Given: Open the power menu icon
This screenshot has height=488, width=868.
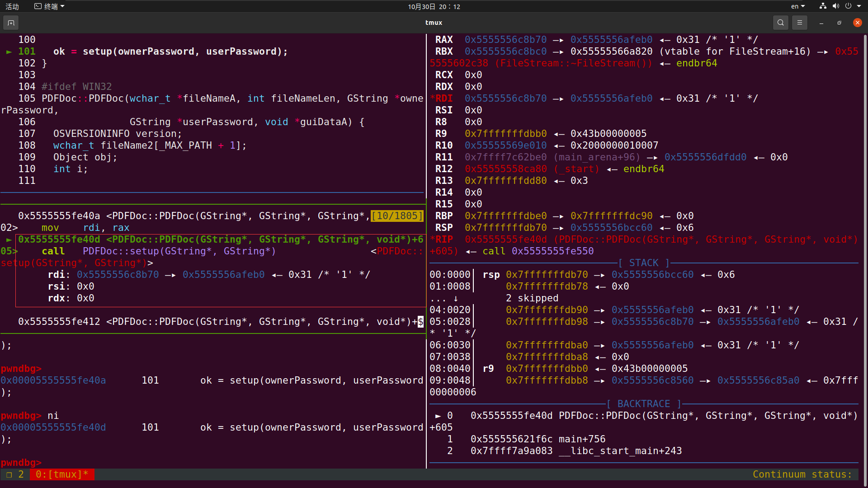Looking at the screenshot, I should [848, 6].
